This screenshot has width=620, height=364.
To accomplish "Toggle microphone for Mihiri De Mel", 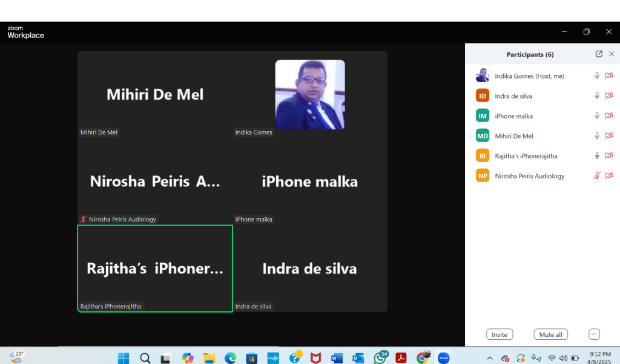I will click(x=596, y=136).
